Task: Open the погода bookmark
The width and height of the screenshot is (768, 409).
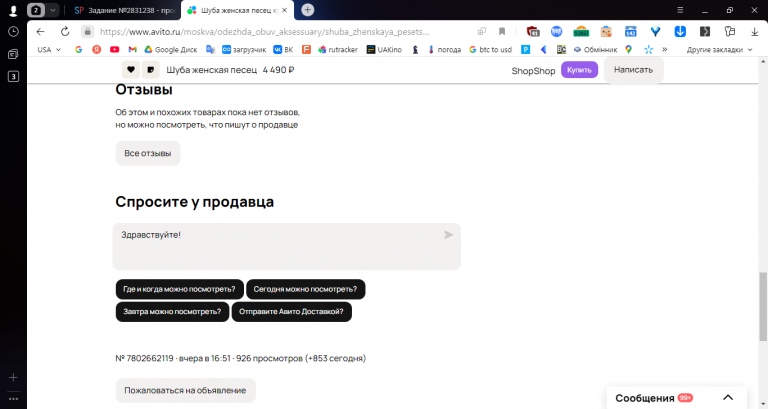Action: [444, 49]
